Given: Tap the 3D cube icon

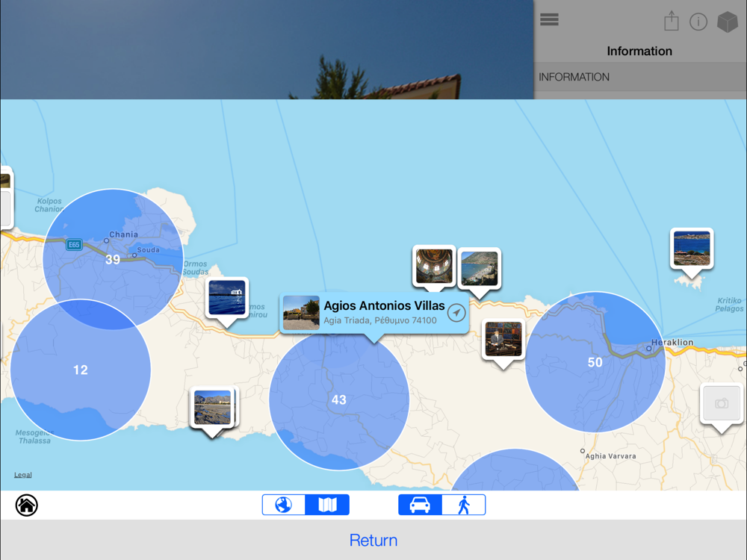Looking at the screenshot, I should coord(727,22).
